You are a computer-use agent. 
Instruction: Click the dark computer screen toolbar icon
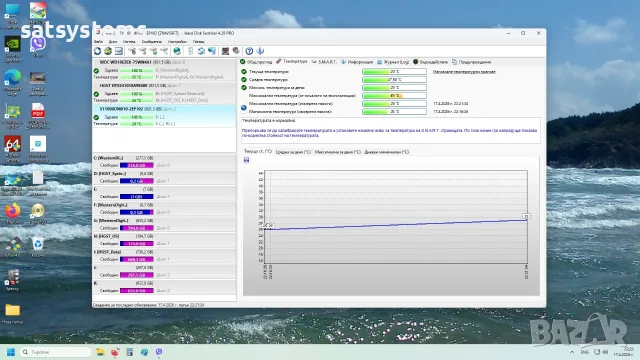225,51
